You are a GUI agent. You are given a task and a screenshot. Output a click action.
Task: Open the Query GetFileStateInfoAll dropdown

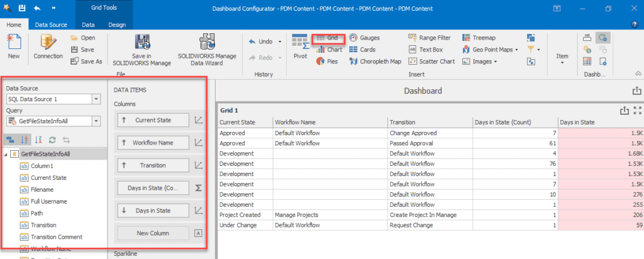[96, 121]
